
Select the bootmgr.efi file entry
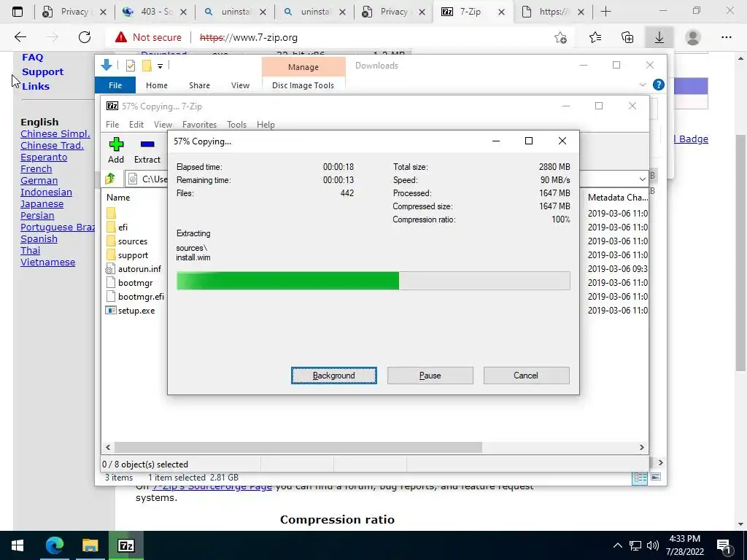pyautogui.click(x=141, y=297)
